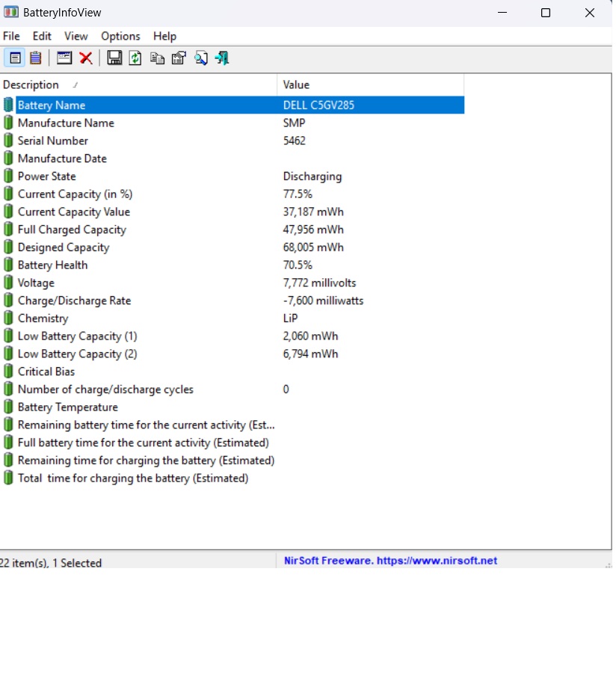
Task: Click the battery icon beside Battery Temperature
Action: [x=8, y=407]
